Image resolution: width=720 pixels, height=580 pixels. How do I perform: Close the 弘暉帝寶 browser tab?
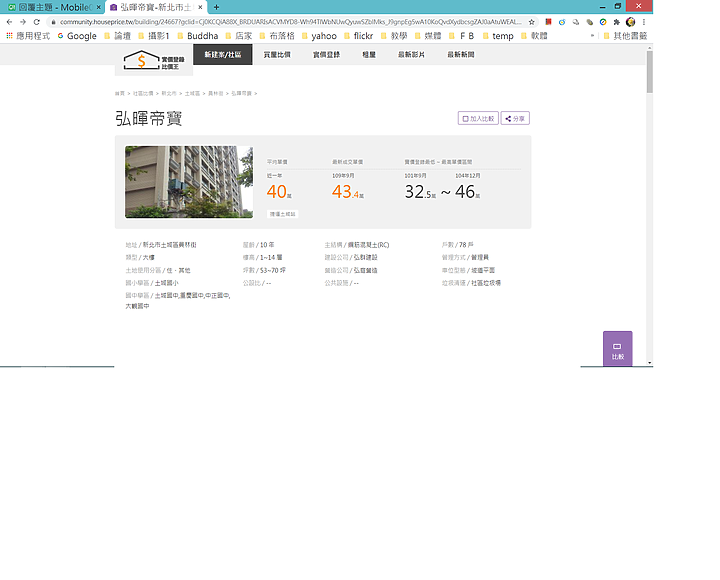point(200,7)
